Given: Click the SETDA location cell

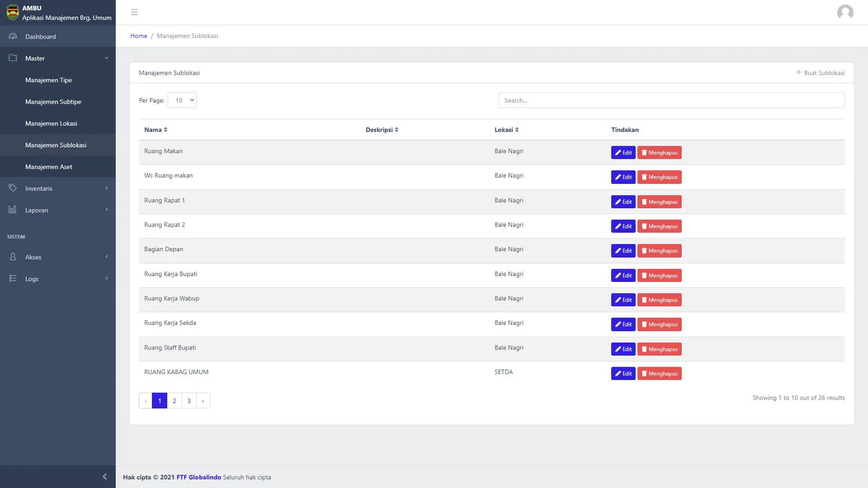Looking at the screenshot, I should tap(503, 372).
